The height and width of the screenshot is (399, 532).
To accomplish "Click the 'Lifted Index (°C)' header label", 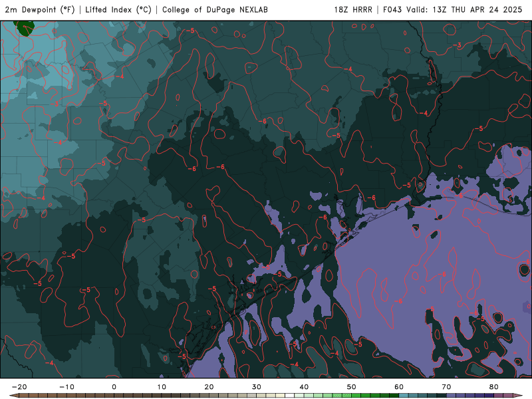I will click(x=118, y=9).
